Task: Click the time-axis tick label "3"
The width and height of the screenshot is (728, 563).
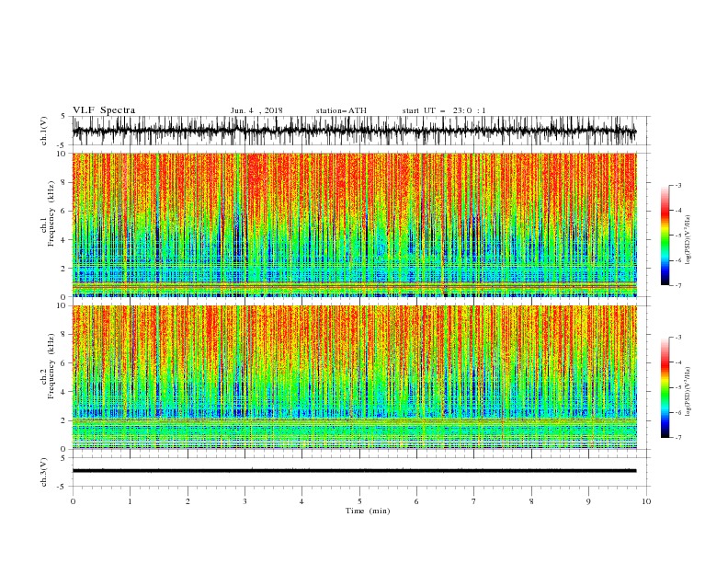Action: (x=245, y=501)
